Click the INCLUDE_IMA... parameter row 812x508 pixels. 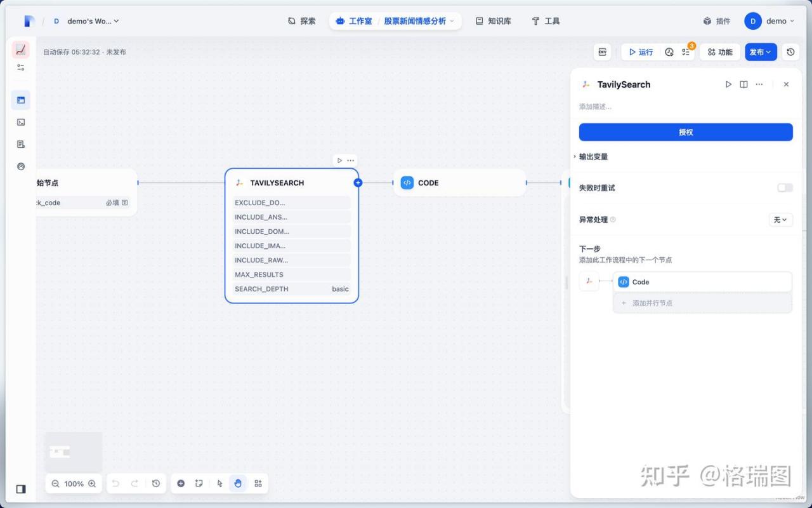pyautogui.click(x=292, y=246)
